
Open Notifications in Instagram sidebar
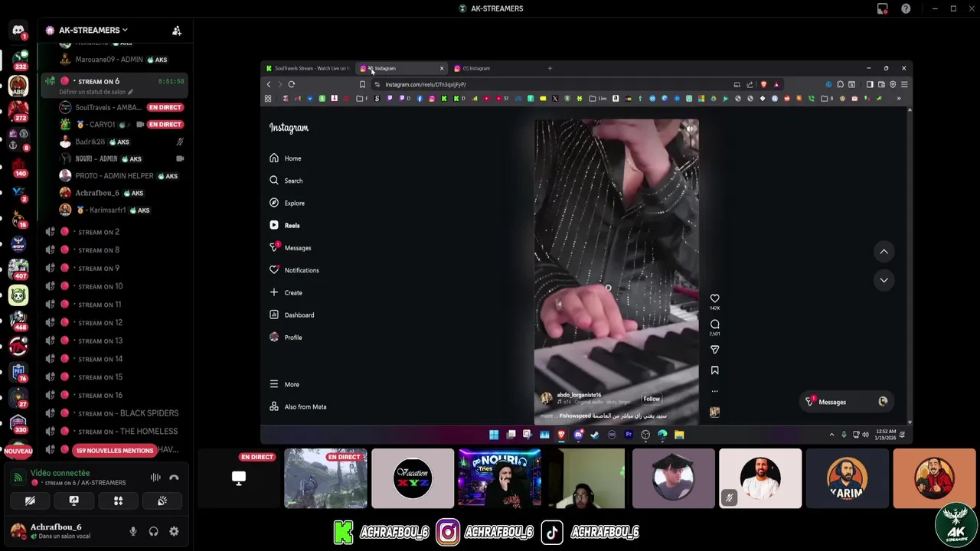pos(294,270)
